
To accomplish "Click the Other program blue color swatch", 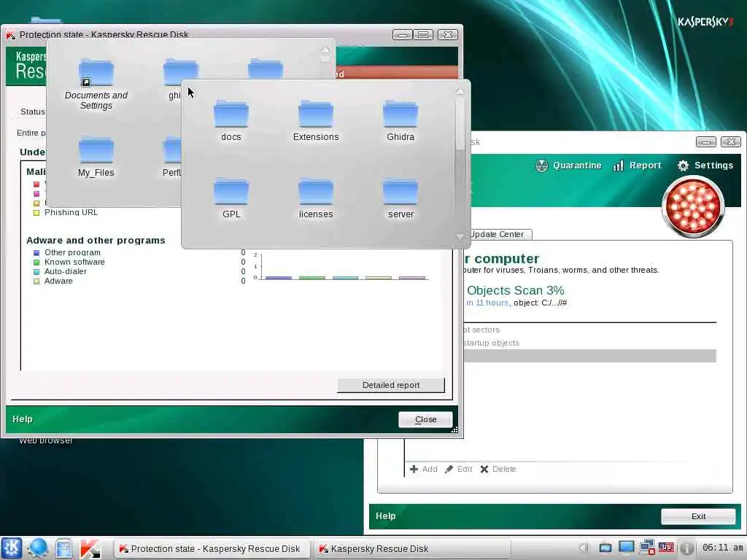I will [36, 253].
